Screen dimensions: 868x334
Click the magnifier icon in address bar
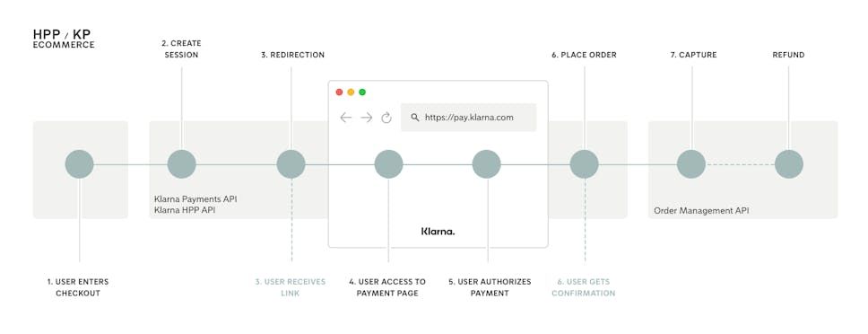(x=414, y=118)
